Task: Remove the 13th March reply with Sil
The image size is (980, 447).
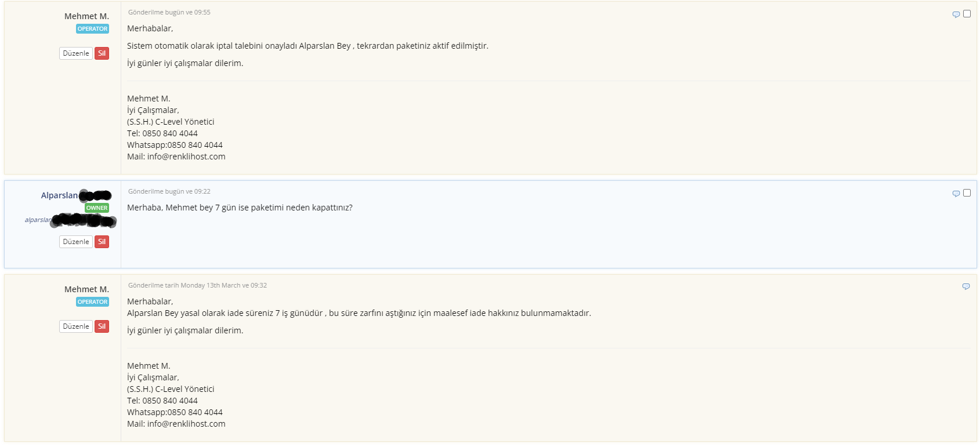Action: [102, 326]
